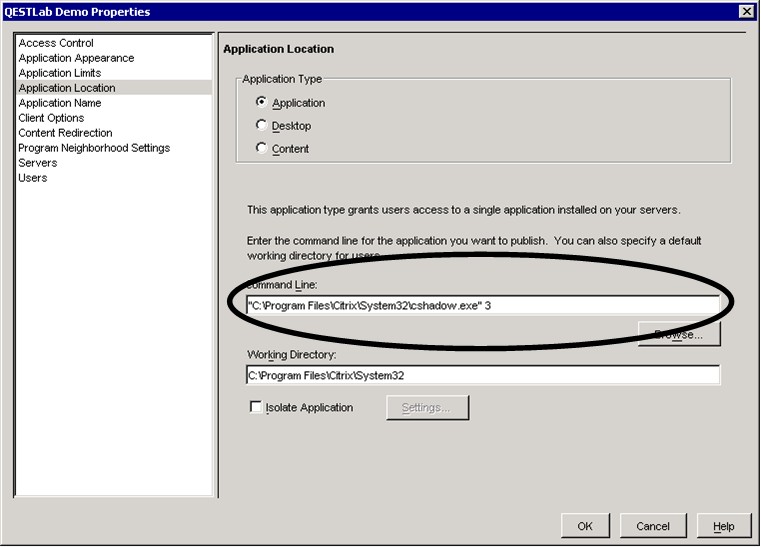Cancel the properties dialog

click(653, 526)
